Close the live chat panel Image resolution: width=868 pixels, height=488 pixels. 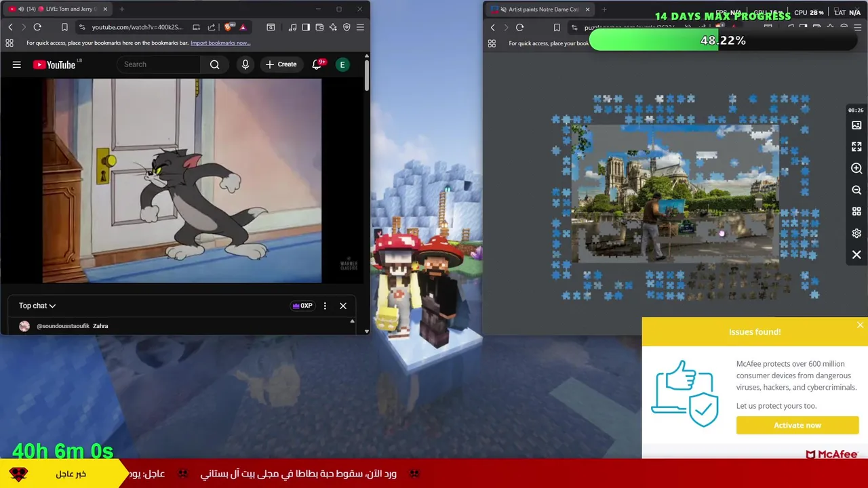[x=343, y=306]
